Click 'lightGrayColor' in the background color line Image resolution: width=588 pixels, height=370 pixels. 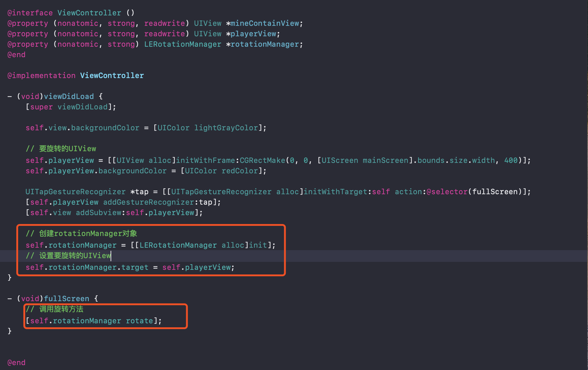tap(226, 128)
